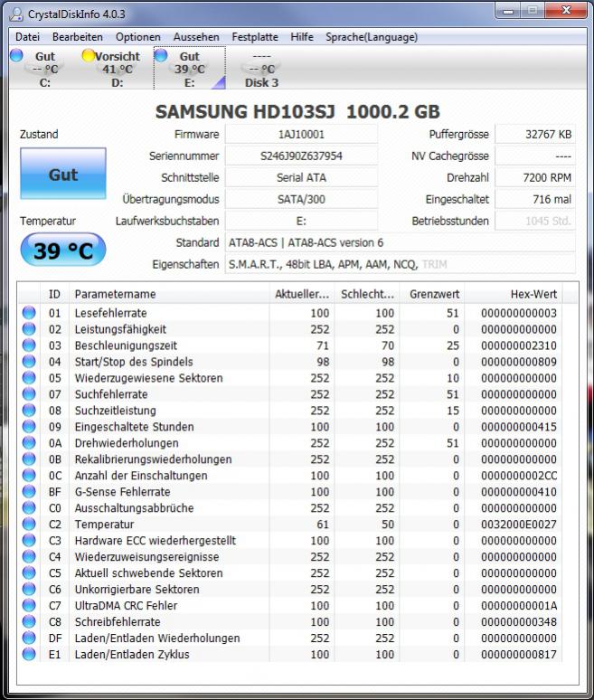Click the blue orb in Rekalibrierungswiederholungen row

coord(29,459)
